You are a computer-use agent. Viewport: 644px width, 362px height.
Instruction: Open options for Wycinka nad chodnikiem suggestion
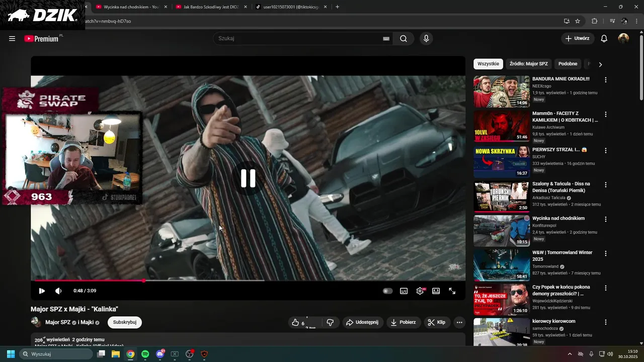[x=606, y=219]
